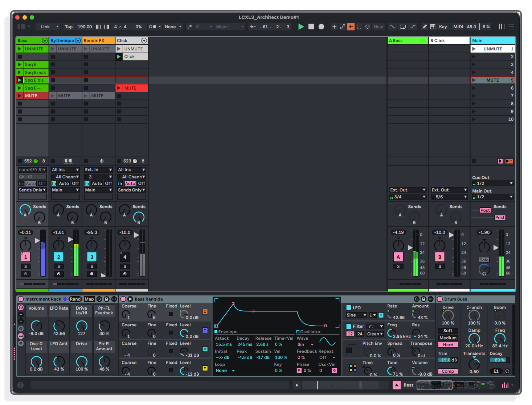Toggle the LFO on/off switch in Bass Rangida
The height and width of the screenshot is (405, 532).
[349, 308]
